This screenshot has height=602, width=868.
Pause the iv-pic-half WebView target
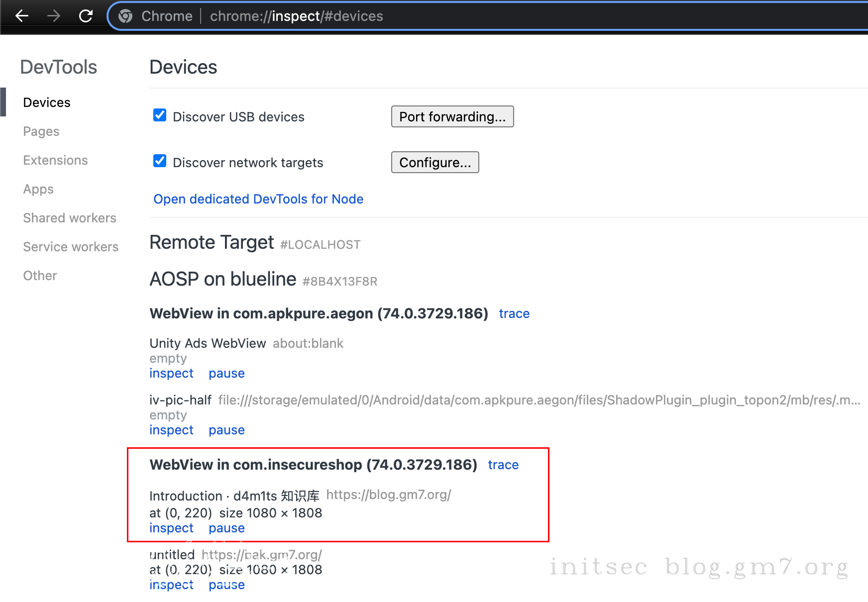tap(226, 430)
